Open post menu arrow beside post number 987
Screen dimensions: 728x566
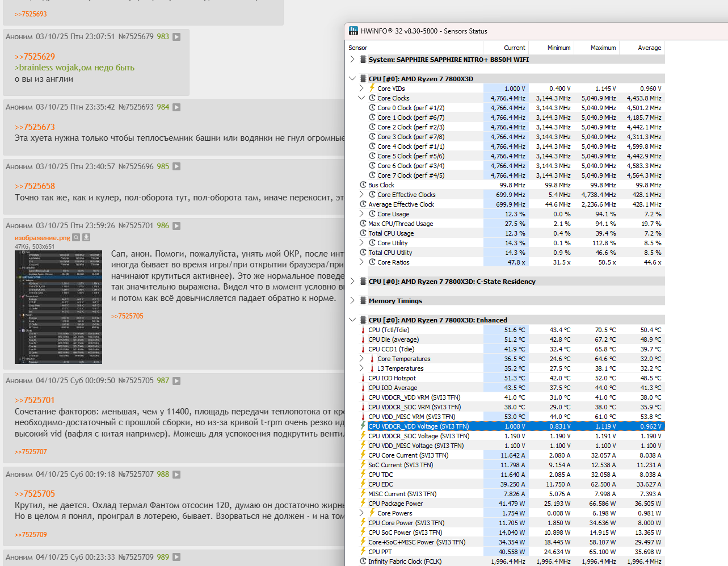[x=176, y=381]
